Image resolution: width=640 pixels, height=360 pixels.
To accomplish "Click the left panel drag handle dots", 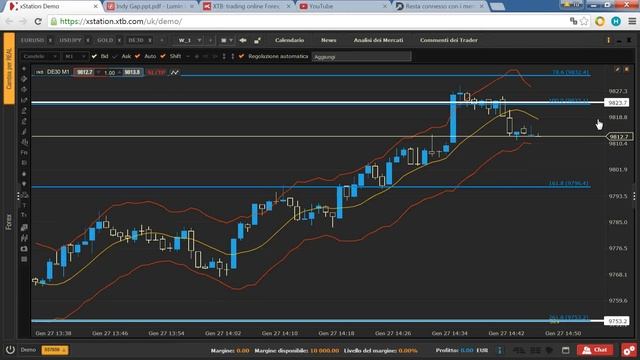I will click(18, 196).
